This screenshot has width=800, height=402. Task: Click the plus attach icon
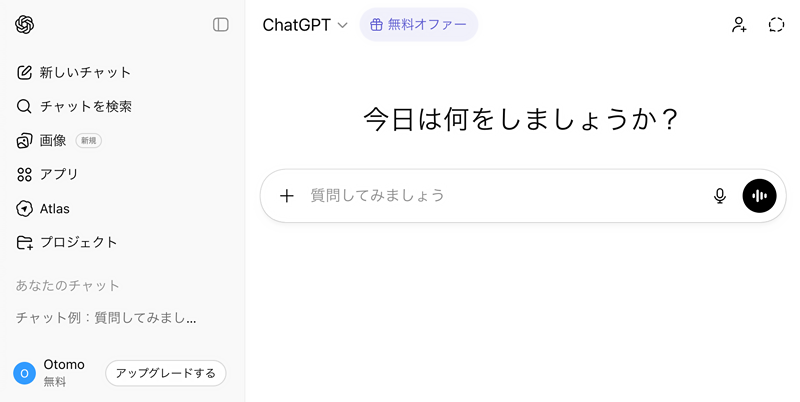pyautogui.click(x=287, y=196)
